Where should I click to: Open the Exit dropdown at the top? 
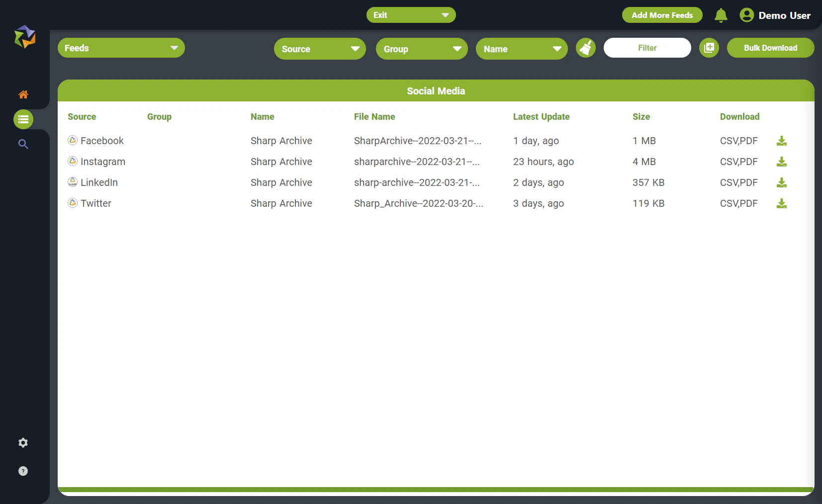click(x=411, y=15)
